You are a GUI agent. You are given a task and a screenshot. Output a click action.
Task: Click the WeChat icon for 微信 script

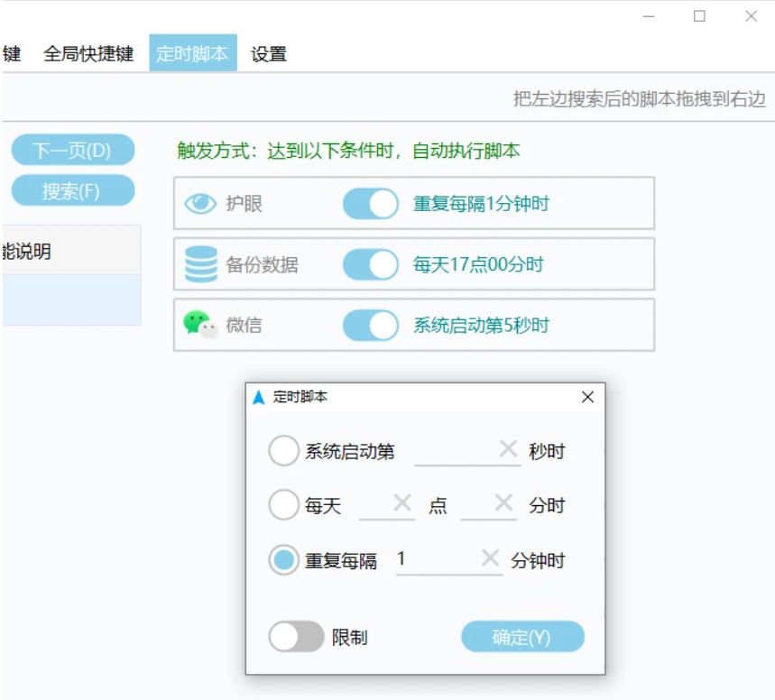point(200,325)
